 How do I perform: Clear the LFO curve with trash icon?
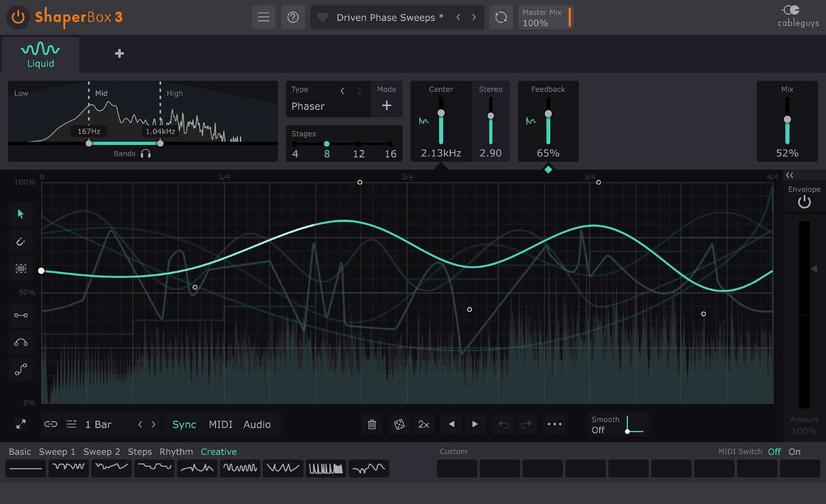[372, 424]
